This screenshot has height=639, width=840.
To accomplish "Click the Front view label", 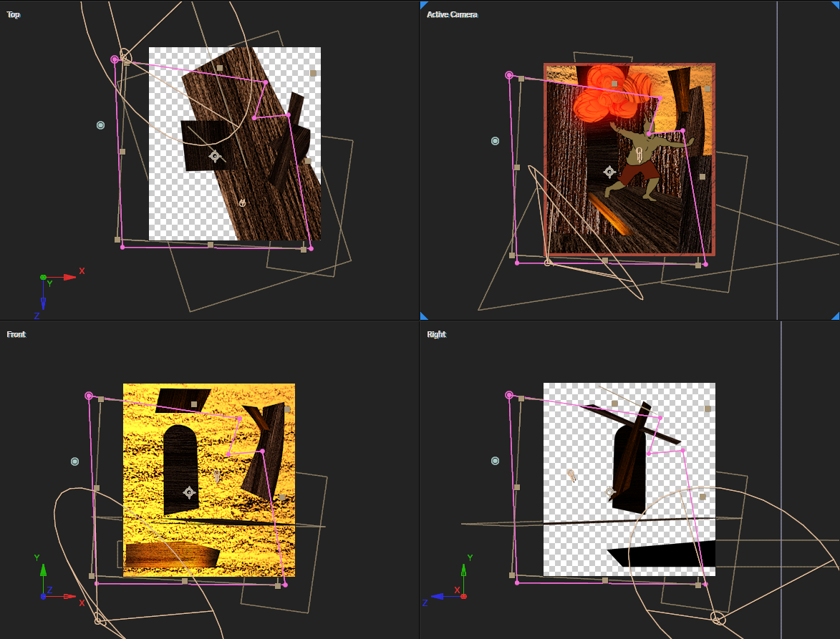I will (x=16, y=334).
